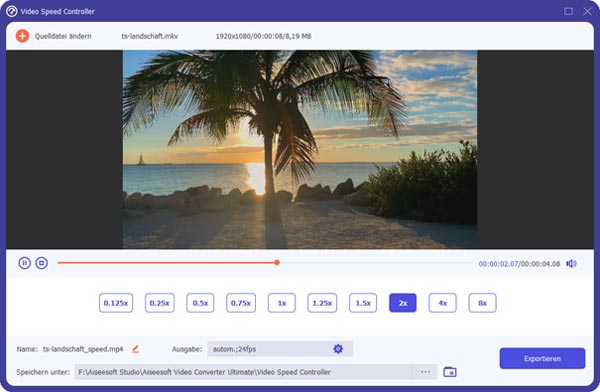Click the Speichern unter path field
The width and height of the screenshot is (600, 392).
click(x=243, y=372)
